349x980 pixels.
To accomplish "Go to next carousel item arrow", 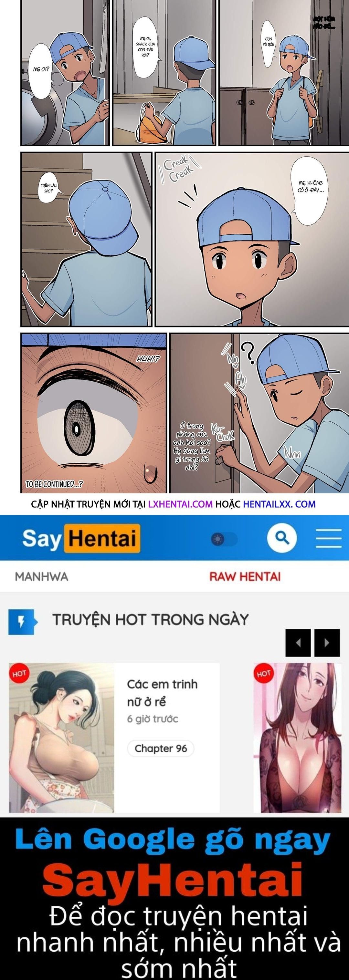I will click(x=327, y=643).
